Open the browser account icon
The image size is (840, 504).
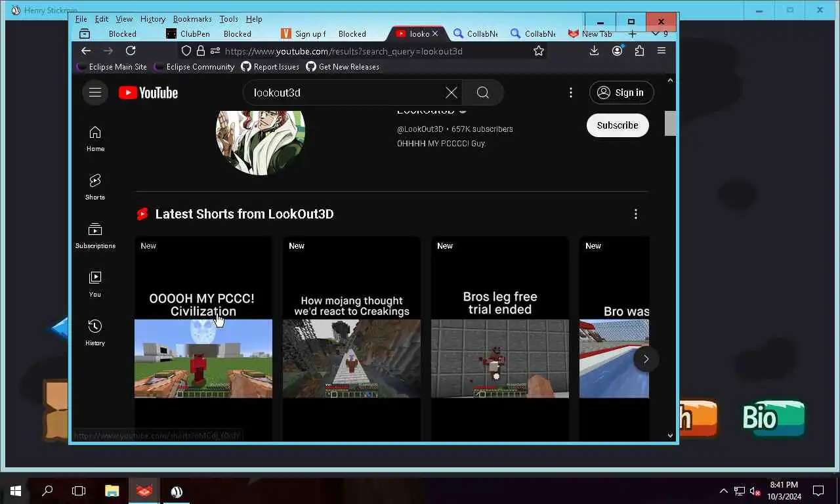click(x=617, y=51)
